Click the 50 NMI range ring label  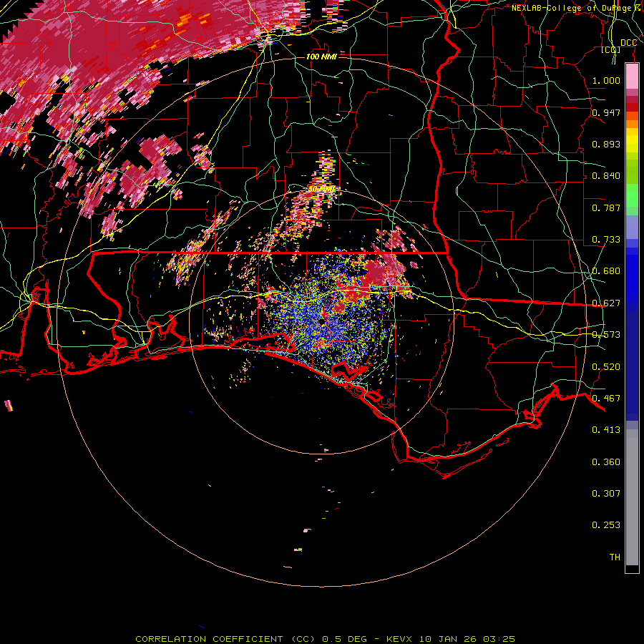click(x=322, y=190)
